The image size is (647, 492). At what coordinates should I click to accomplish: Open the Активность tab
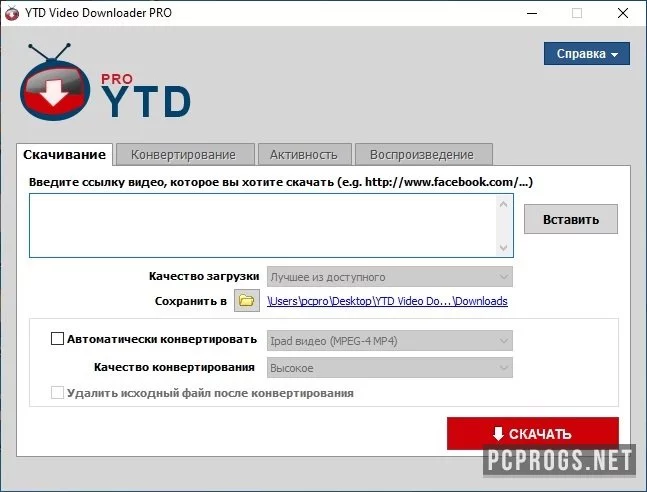tap(304, 155)
